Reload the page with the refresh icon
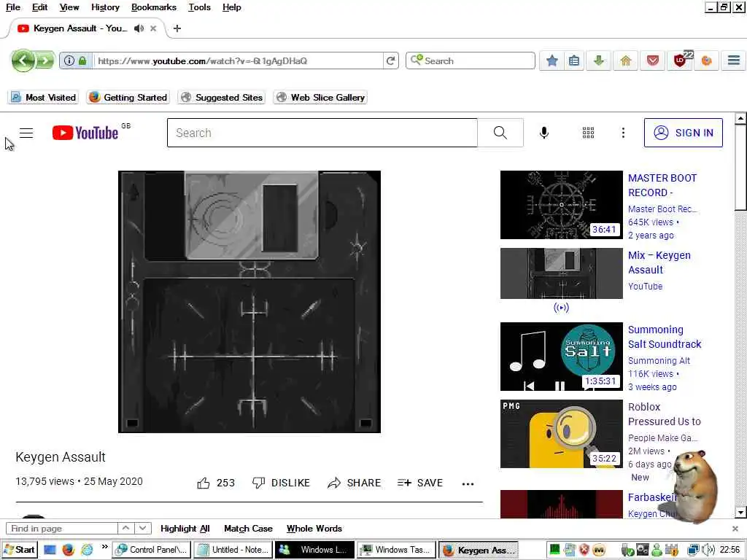Screen dimensions: 747x560 tap(391, 61)
